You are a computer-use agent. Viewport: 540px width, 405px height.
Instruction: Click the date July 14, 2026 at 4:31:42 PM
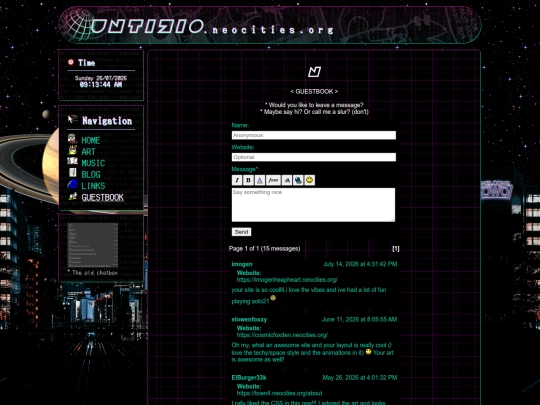click(360, 264)
